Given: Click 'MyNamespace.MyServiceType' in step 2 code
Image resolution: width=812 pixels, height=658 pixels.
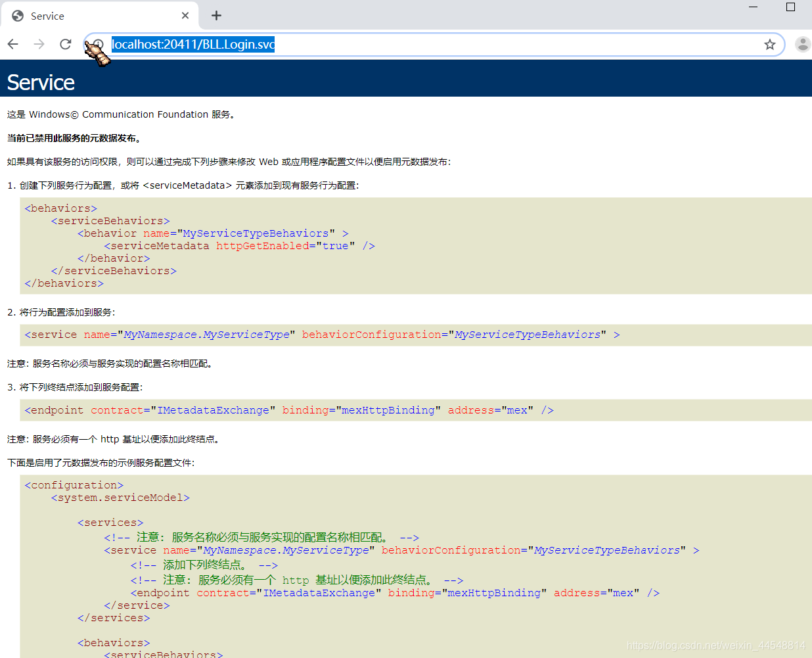Looking at the screenshot, I should coord(206,335).
